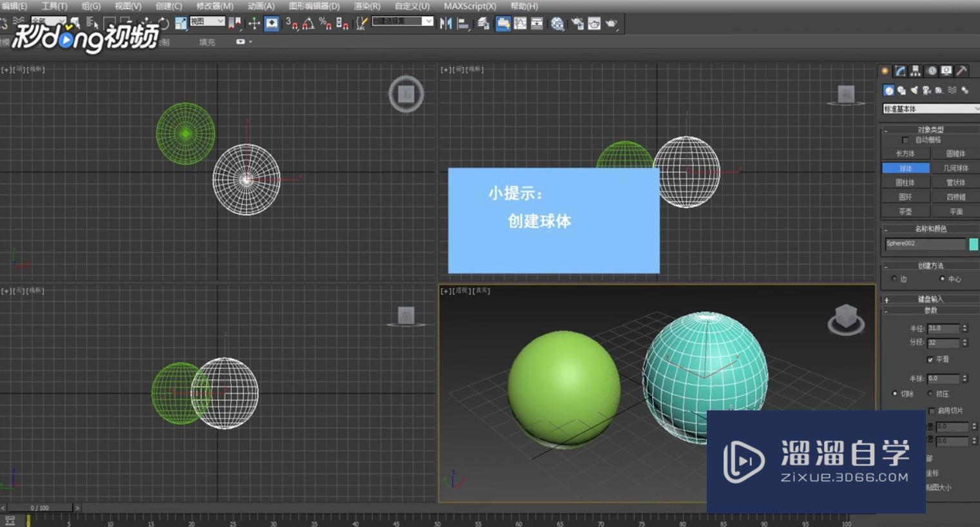
Task: Switch to the Lights creation category
Action: [x=914, y=90]
